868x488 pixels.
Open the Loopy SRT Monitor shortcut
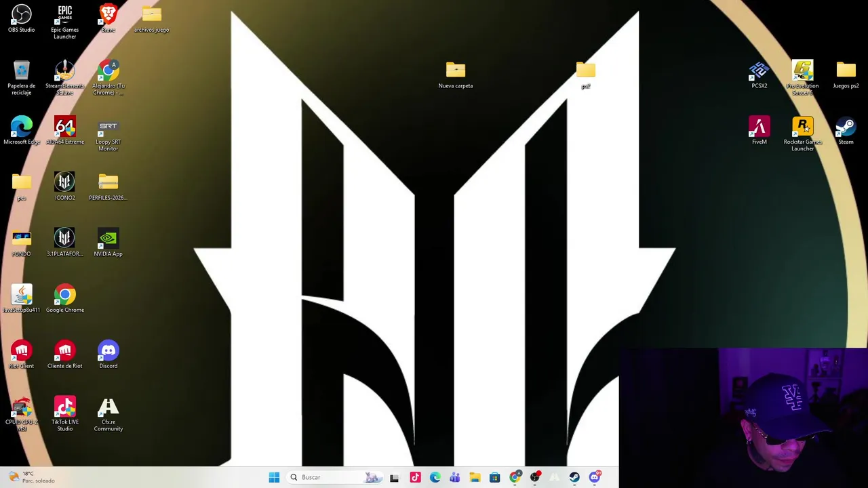pos(108,134)
